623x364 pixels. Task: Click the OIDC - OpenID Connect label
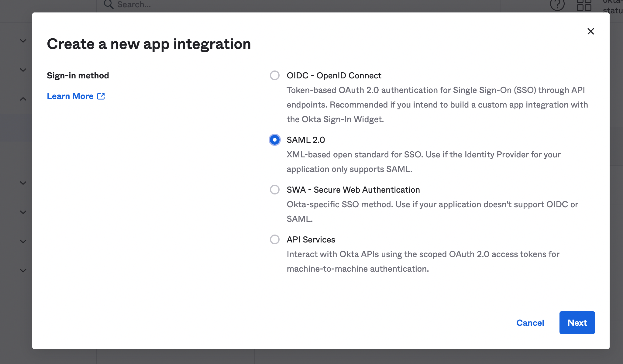point(334,75)
